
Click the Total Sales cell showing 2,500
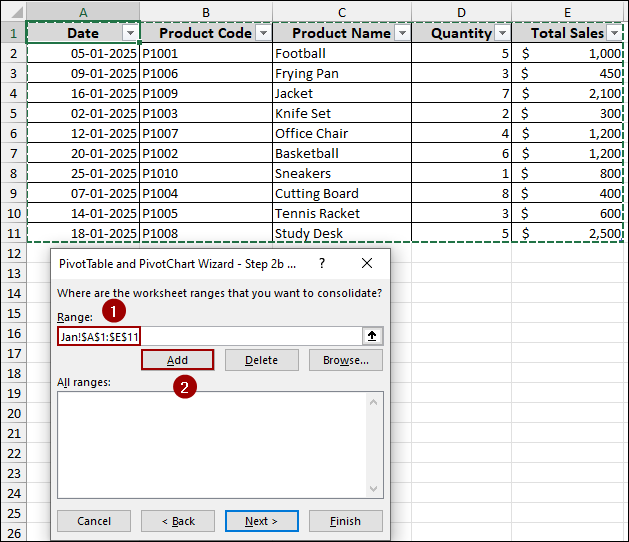[x=567, y=233]
